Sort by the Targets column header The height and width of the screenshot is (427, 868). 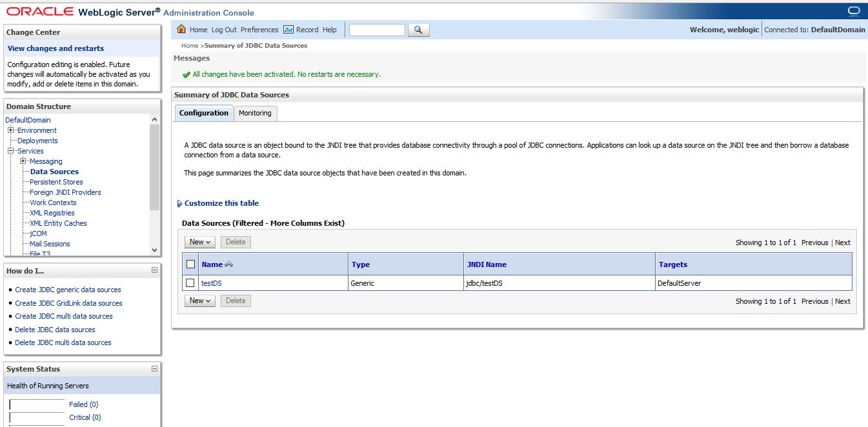pyautogui.click(x=673, y=264)
